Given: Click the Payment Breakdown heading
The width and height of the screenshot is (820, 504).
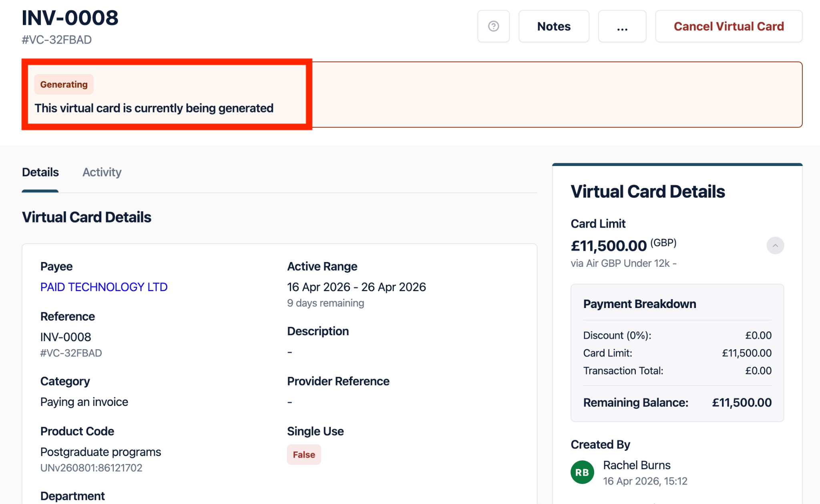Looking at the screenshot, I should point(639,304).
